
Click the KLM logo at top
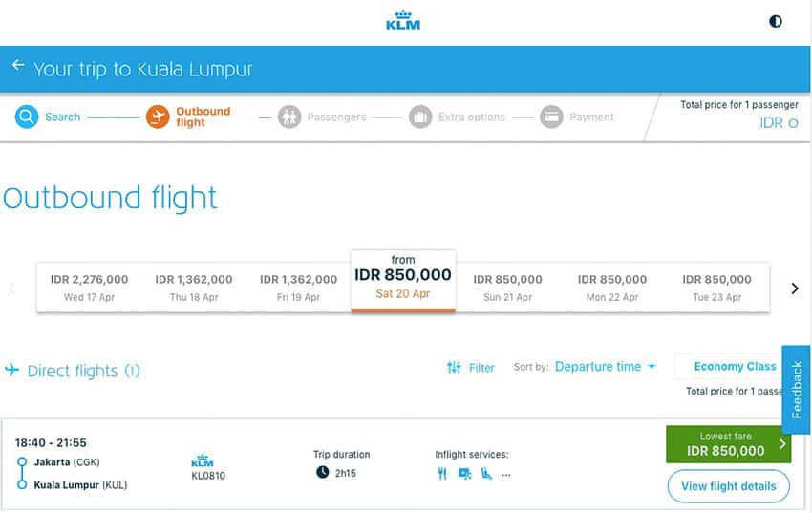403,21
